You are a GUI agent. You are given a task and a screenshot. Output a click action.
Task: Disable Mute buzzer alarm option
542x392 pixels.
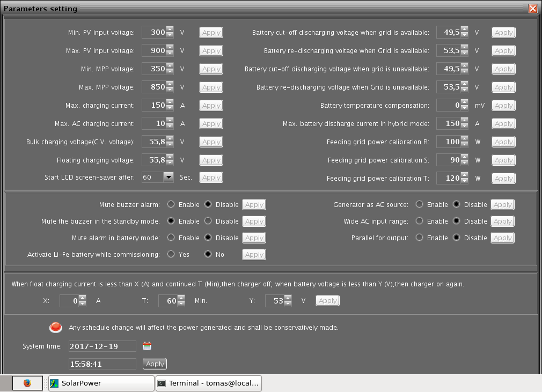point(208,204)
